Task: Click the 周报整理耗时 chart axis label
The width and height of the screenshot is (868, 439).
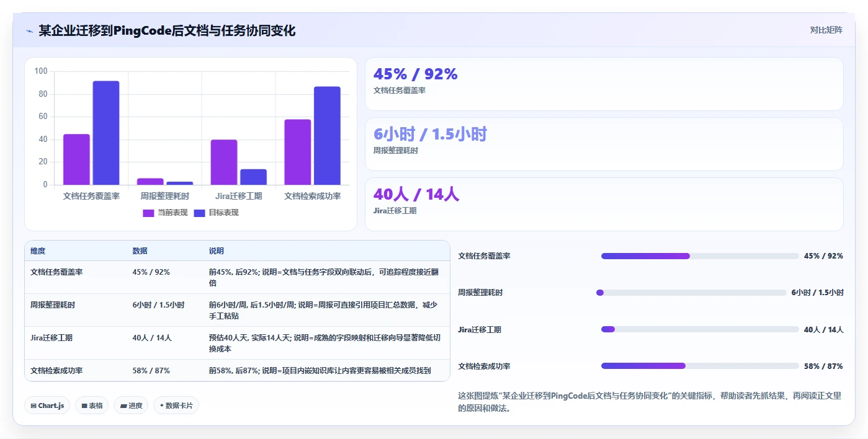Action: (164, 196)
